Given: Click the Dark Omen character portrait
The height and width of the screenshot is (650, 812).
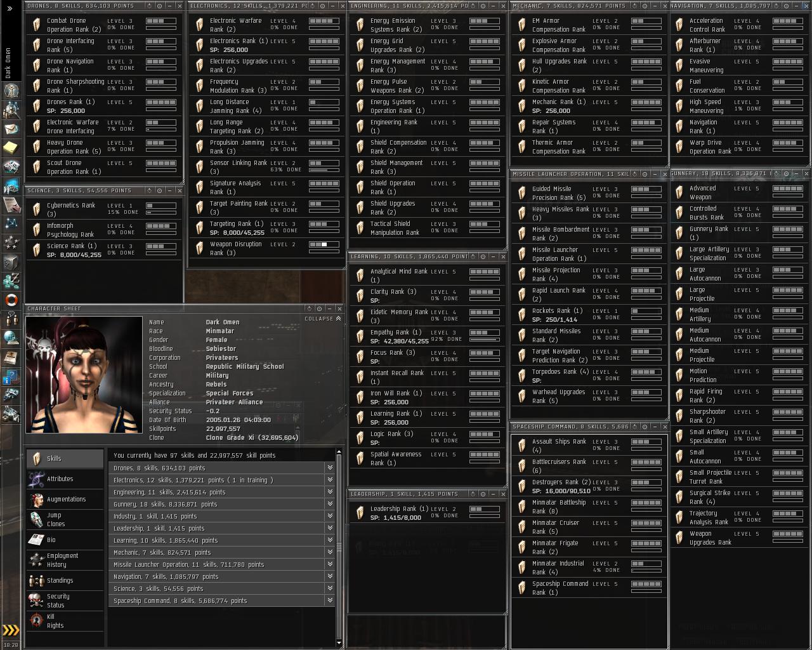Looking at the screenshot, I should point(84,375).
